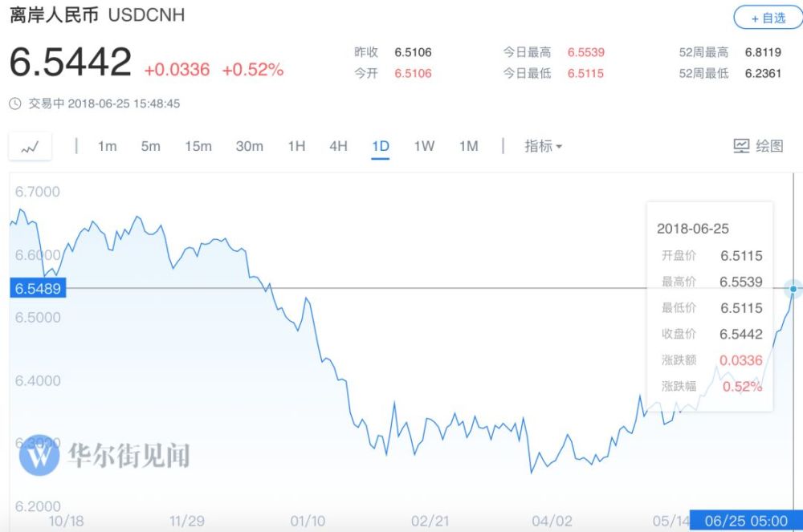Show the 1M monthly chart
The height and width of the screenshot is (532, 803).
pos(468,146)
